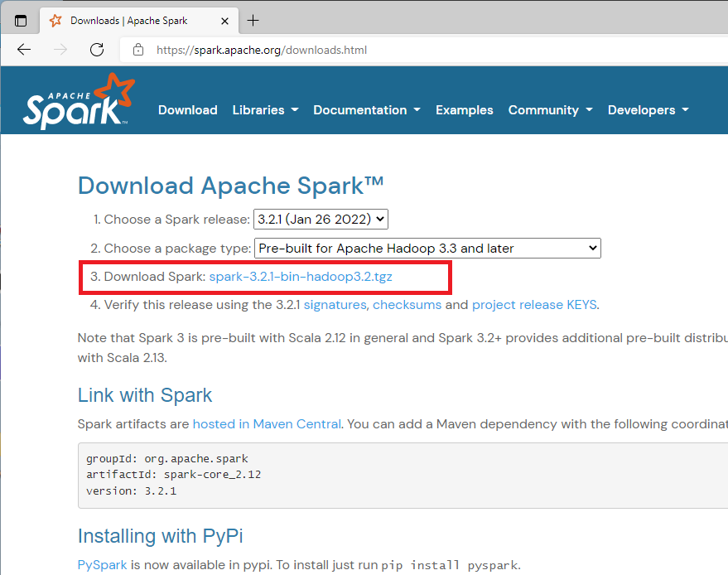Expand the Documentation menu

coord(367,110)
